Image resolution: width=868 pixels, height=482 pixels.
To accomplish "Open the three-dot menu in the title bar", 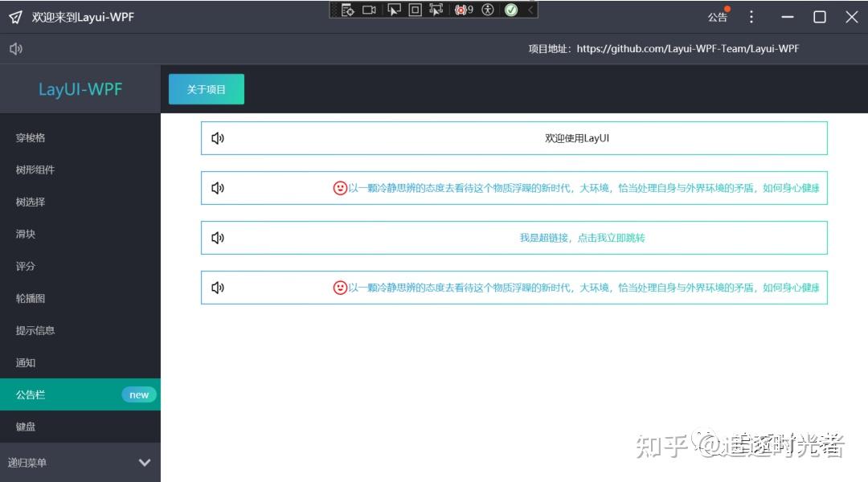I will 751,16.
